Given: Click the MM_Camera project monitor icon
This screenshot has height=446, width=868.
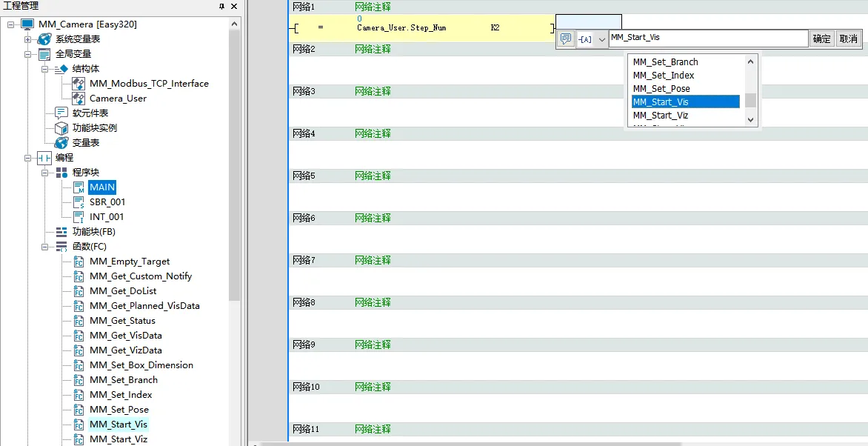Looking at the screenshot, I should [27, 24].
